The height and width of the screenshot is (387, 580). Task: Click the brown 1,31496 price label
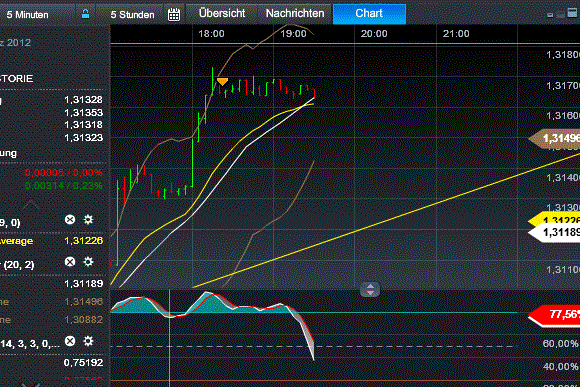pyautogui.click(x=555, y=138)
